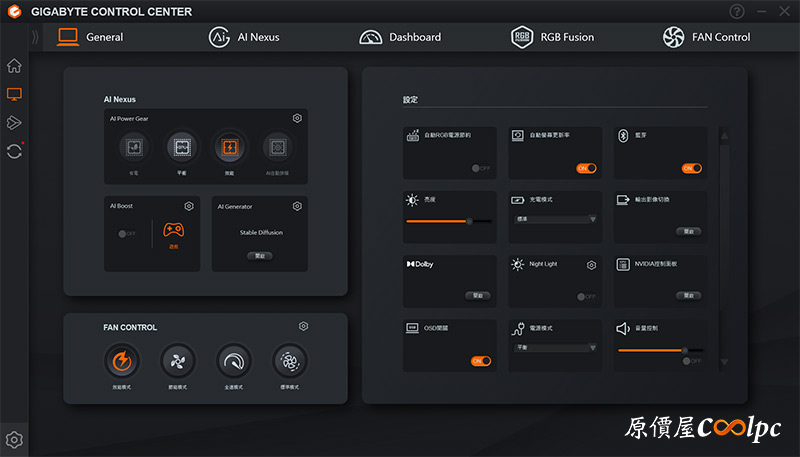The width and height of the screenshot is (800, 457).
Task: Open Dolby with its launch button
Action: pos(478,295)
